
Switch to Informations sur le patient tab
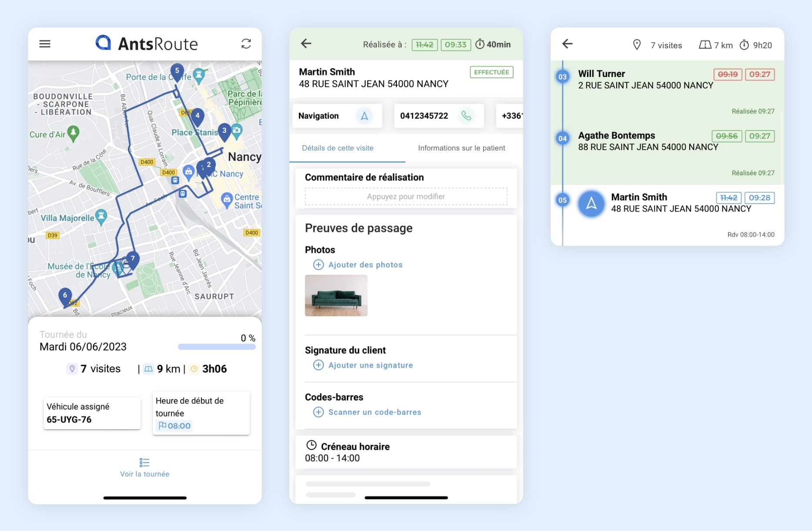point(461,148)
